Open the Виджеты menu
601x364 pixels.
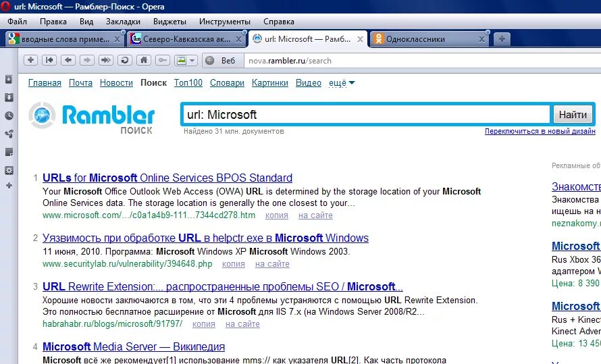click(x=169, y=22)
